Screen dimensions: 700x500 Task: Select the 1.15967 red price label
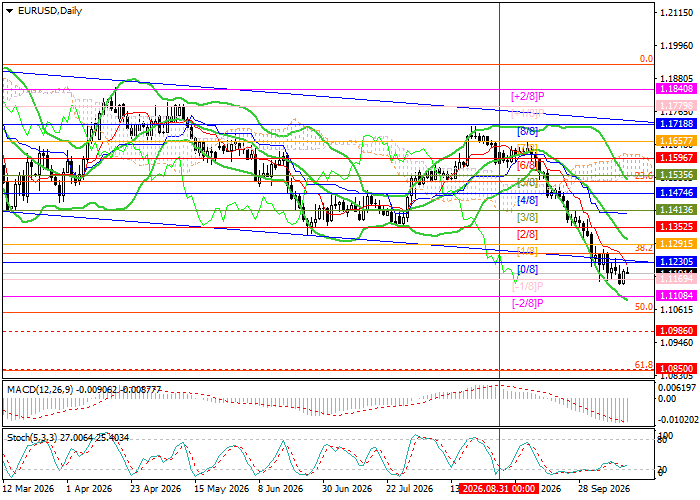[x=677, y=158]
